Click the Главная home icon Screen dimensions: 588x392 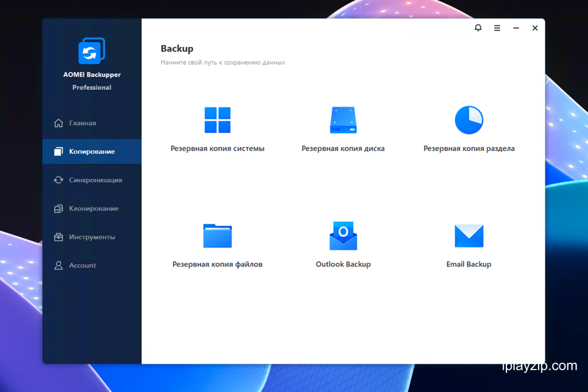(x=59, y=123)
